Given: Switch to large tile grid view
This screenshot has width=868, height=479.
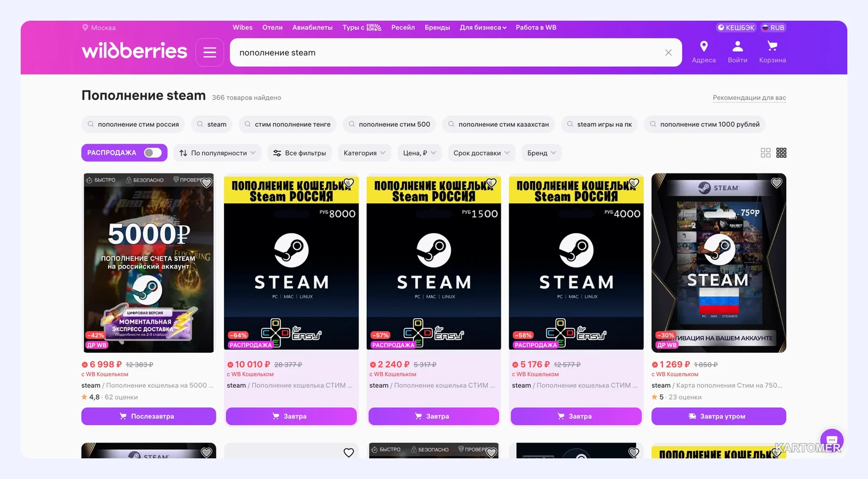Looking at the screenshot, I should 766,153.
